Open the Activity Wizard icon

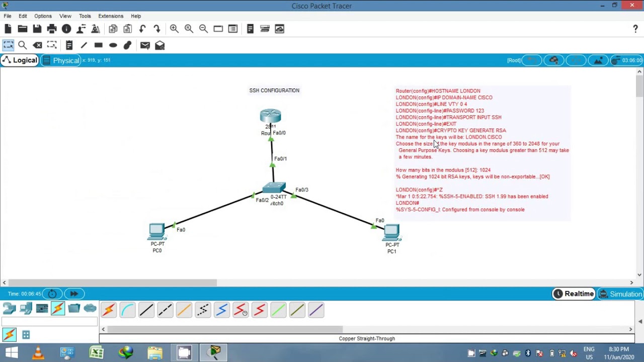[81, 29]
